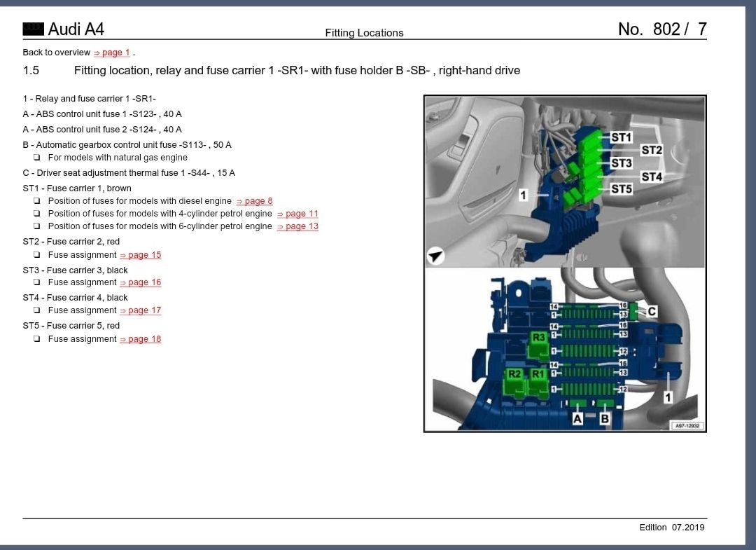Image resolution: width=756 pixels, height=550 pixels.
Task: Click the black direction arrow in the diagram
Action: (435, 257)
